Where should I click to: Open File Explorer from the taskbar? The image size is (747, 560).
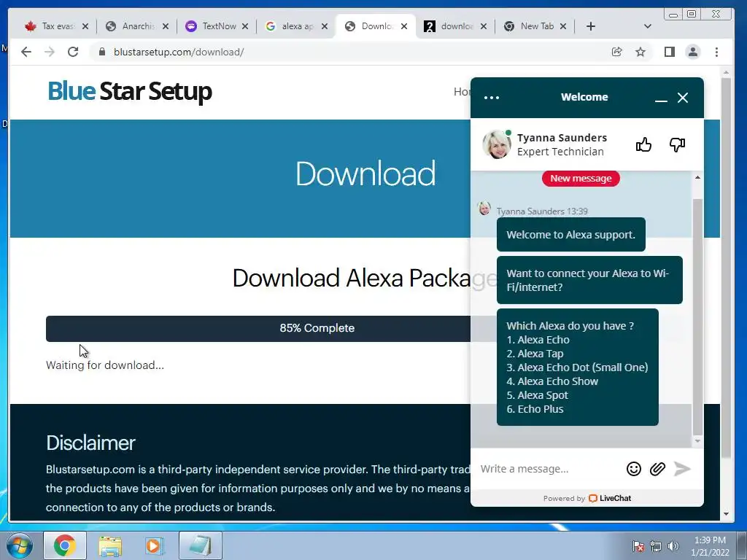(x=111, y=545)
